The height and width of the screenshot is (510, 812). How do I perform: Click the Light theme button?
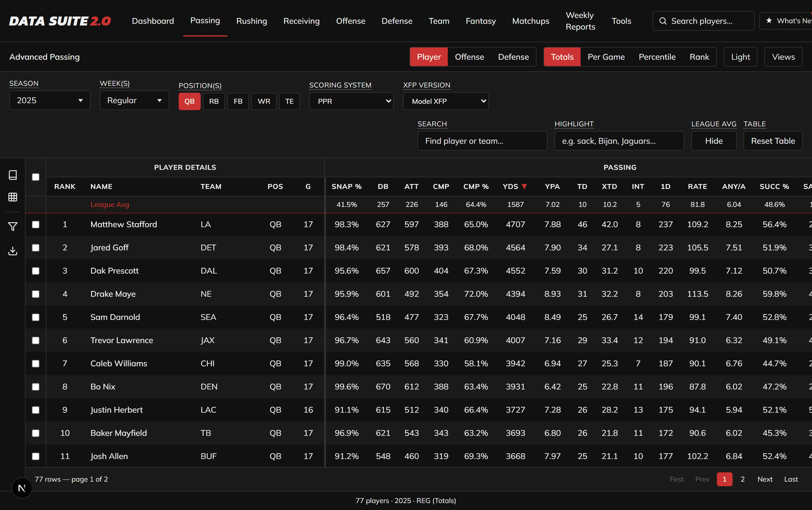[x=740, y=57]
